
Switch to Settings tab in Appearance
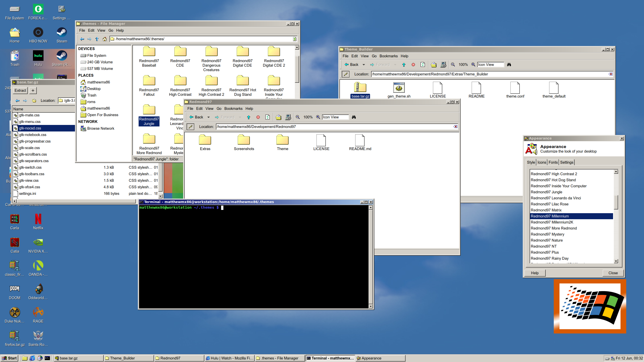click(x=567, y=162)
